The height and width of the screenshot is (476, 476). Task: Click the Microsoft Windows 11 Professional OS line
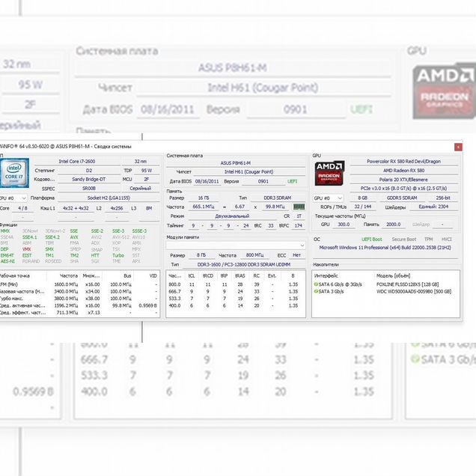tap(385, 248)
